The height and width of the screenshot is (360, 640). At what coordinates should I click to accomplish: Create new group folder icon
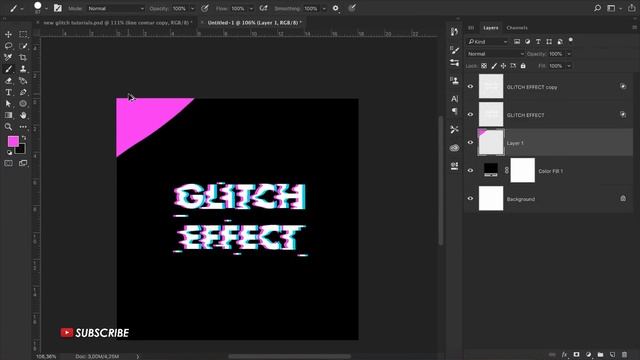click(600, 355)
